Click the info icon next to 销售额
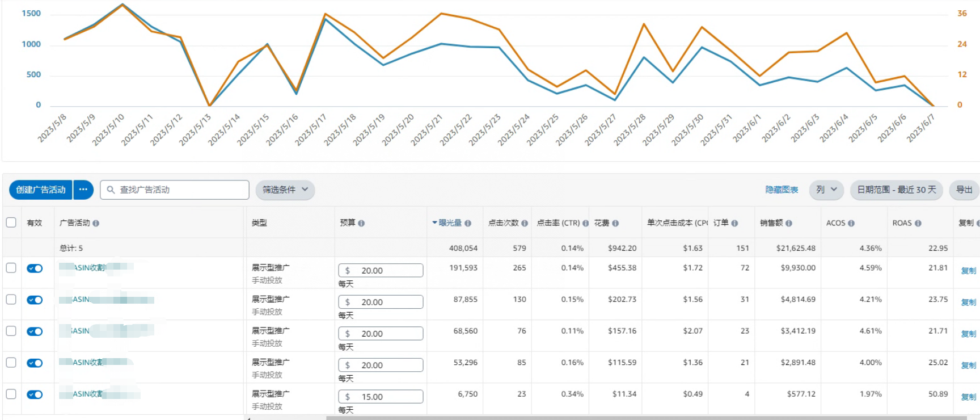This screenshot has width=980, height=420. (789, 224)
